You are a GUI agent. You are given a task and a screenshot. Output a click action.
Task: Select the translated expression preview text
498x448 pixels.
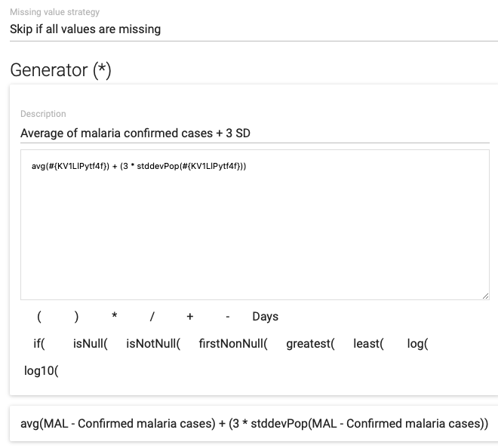coord(254,424)
